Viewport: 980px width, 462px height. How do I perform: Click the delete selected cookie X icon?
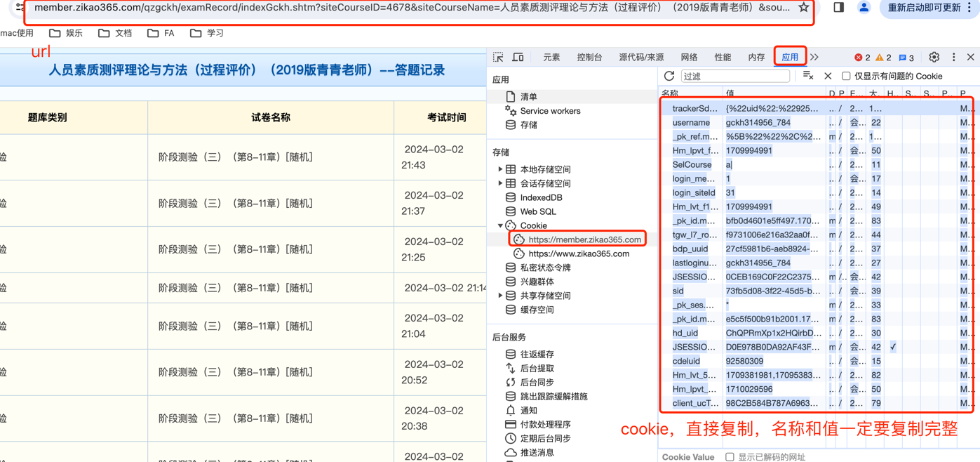tap(828, 76)
